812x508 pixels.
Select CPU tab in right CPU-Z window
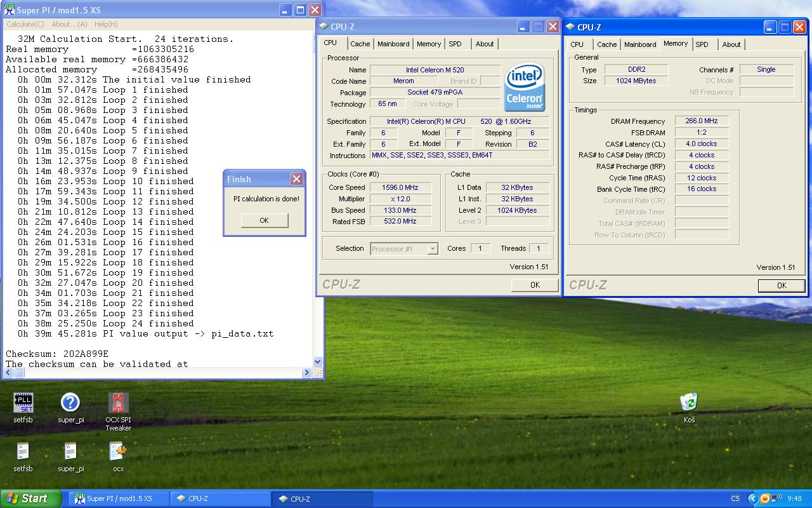577,44
